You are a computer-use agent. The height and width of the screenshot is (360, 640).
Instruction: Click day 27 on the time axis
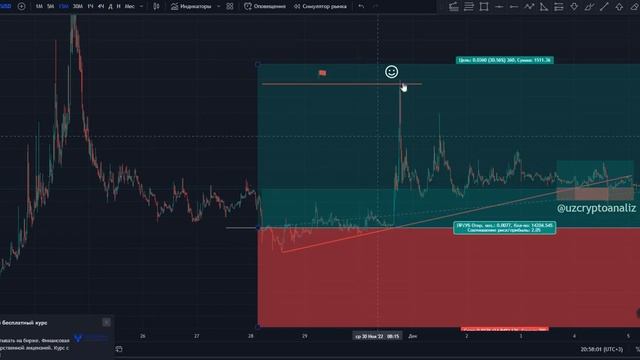click(x=197, y=336)
